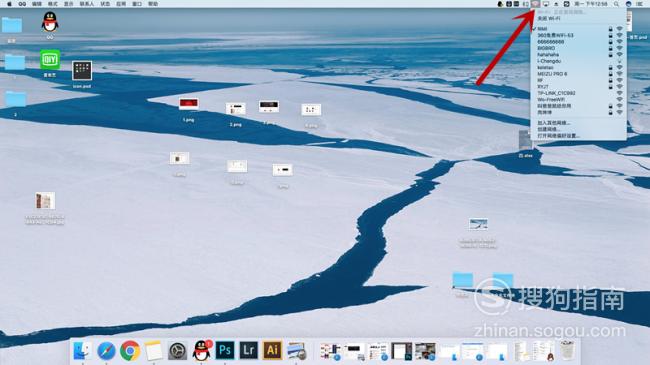The height and width of the screenshot is (365, 650).
Task: Open network preferences from Wi-Fi menu
Action: [x=579, y=136]
